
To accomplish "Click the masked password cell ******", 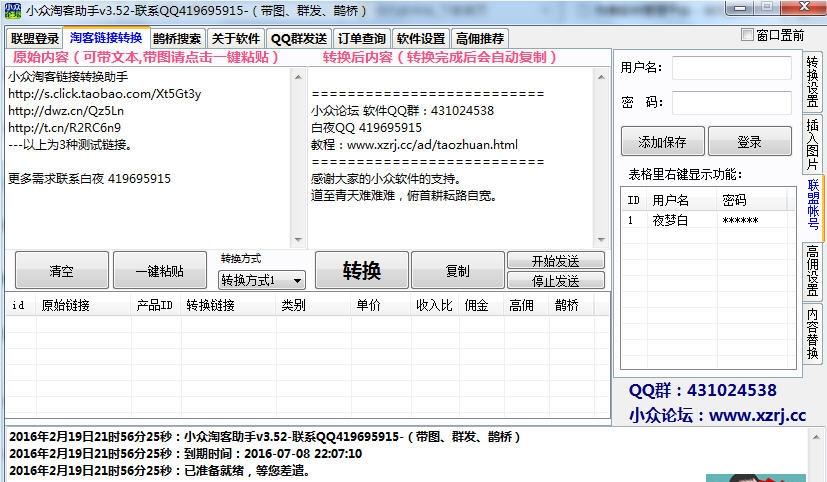I will [741, 220].
